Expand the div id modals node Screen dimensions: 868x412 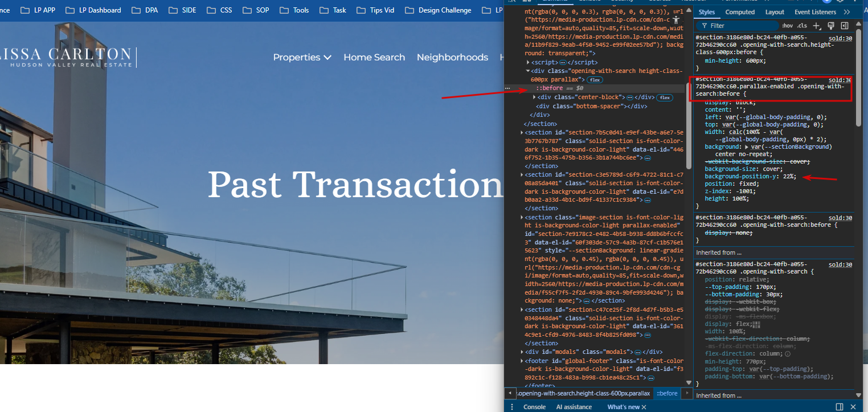point(522,352)
